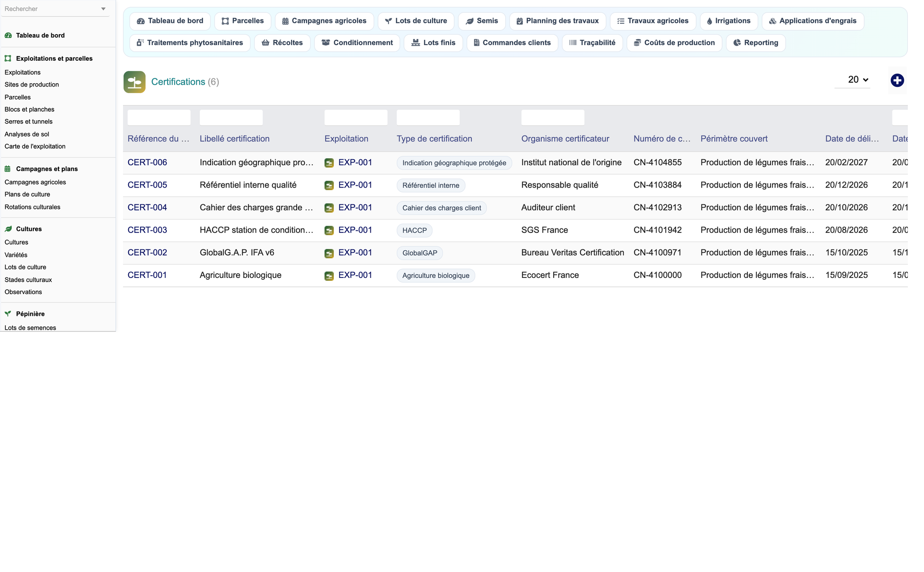Sort by Numéro de c… column header
924x572 pixels.
(x=662, y=139)
